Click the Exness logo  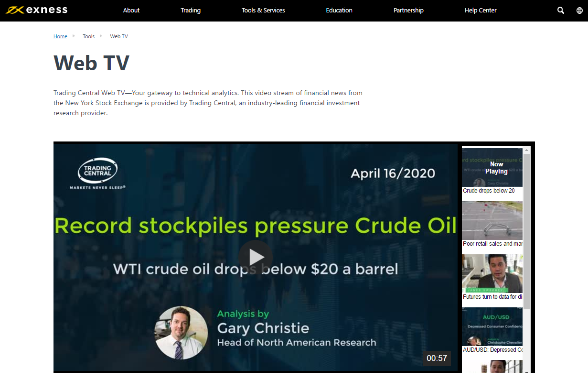(36, 10)
